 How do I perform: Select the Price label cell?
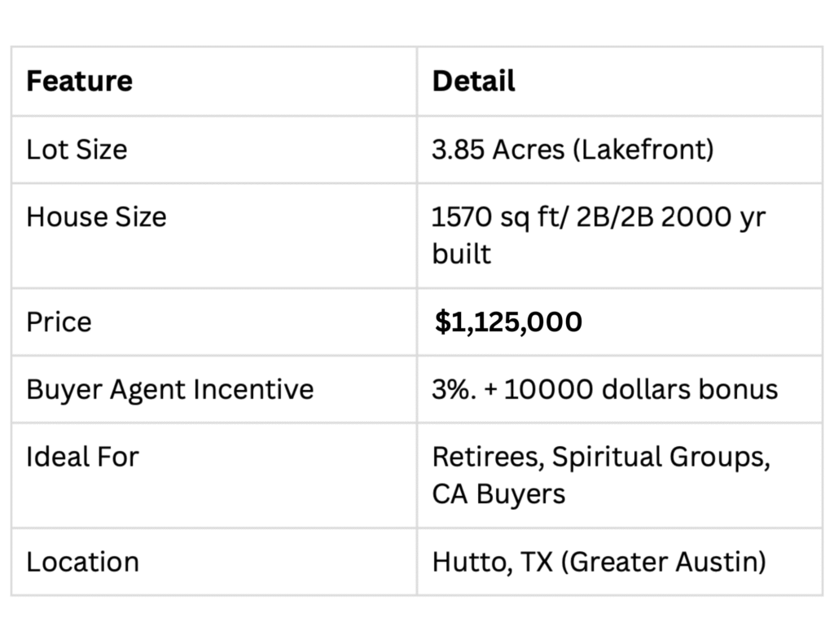214,322
